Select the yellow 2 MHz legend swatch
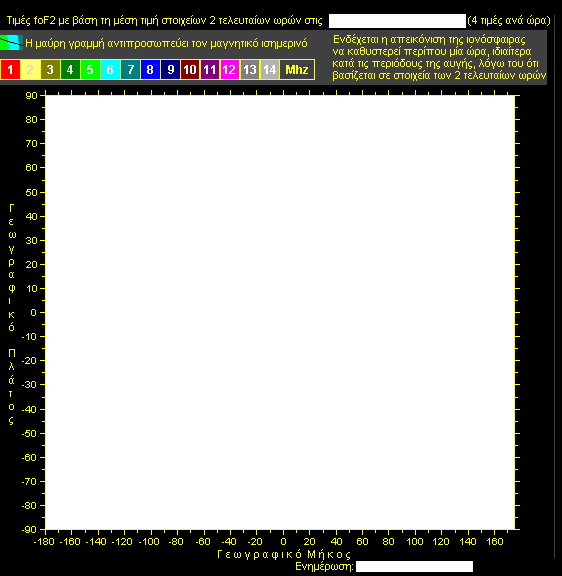 coord(30,69)
